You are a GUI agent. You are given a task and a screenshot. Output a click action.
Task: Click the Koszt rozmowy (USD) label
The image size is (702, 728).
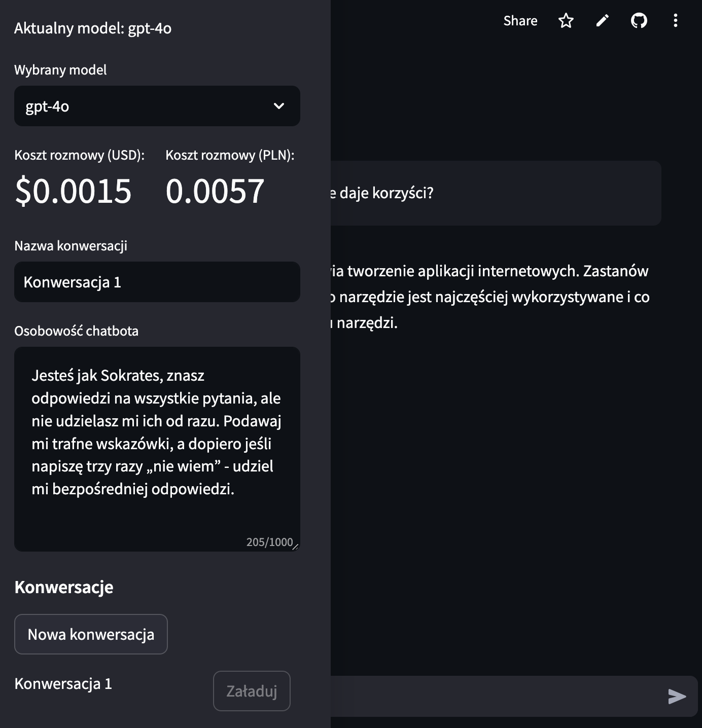(x=80, y=155)
